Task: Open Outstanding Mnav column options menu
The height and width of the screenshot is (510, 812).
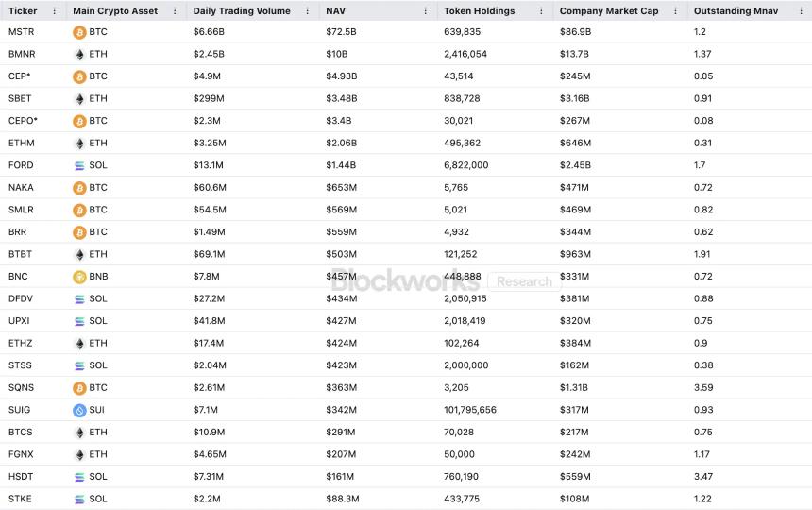Action: 801,10
